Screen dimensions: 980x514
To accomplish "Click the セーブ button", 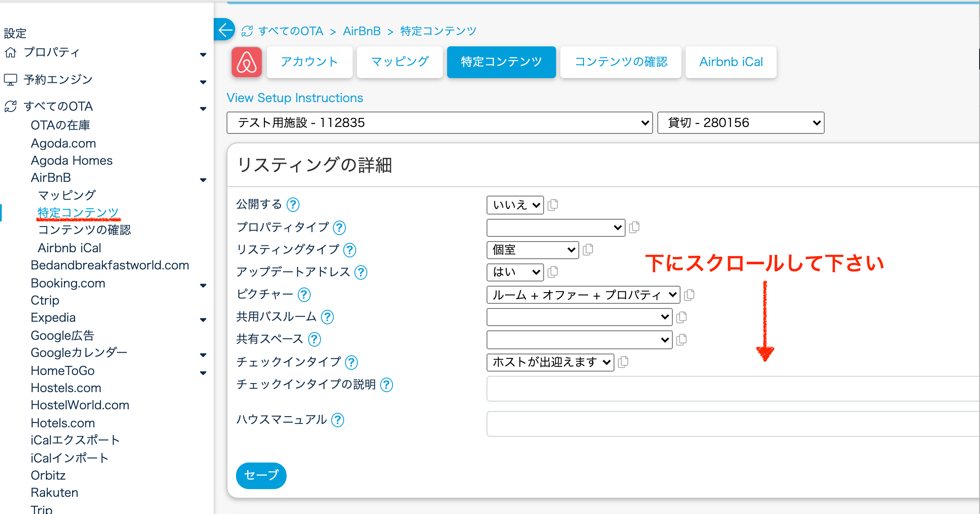I will click(x=261, y=475).
